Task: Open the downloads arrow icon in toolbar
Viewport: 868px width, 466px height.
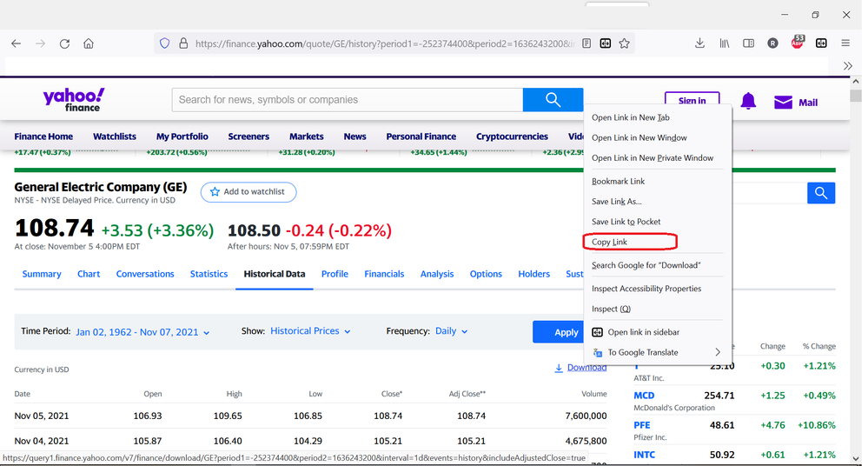Action: tap(699, 43)
